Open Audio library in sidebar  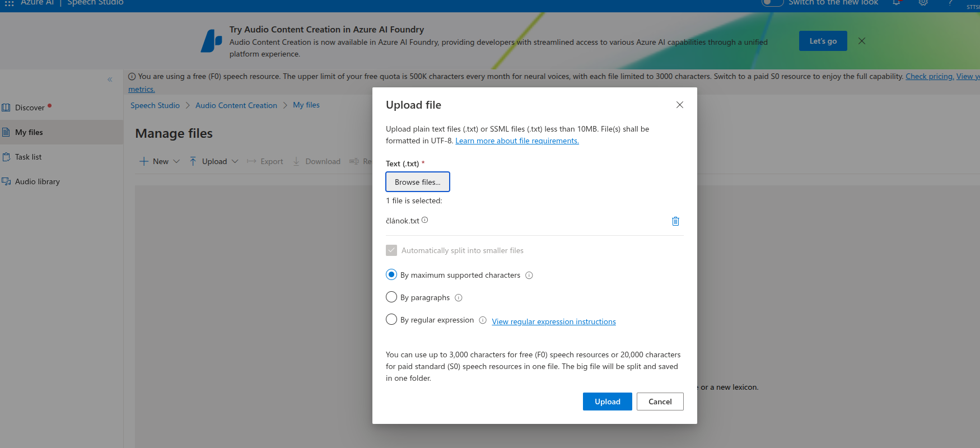click(x=37, y=181)
